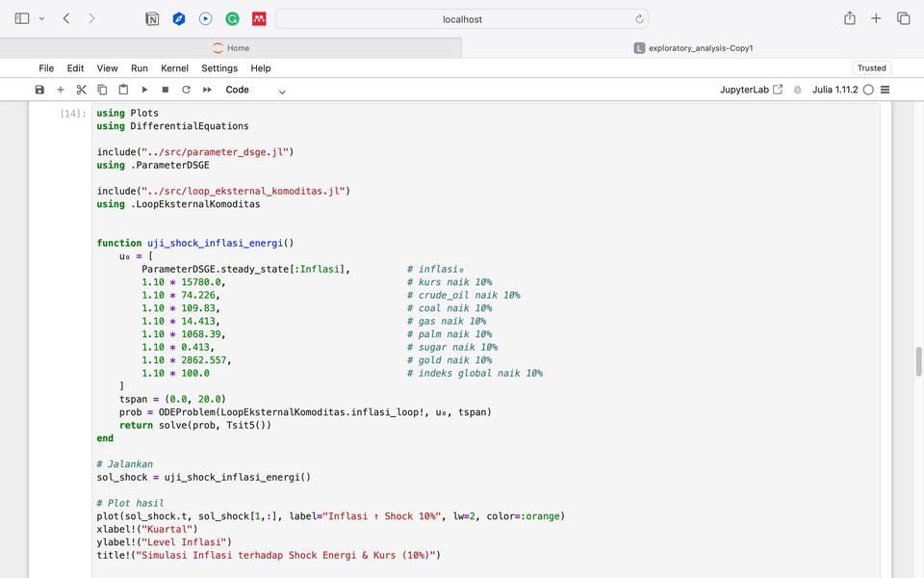924x578 pixels.
Task: Expand the Safari sidebar dropdown chevron
Action: pos(41,19)
